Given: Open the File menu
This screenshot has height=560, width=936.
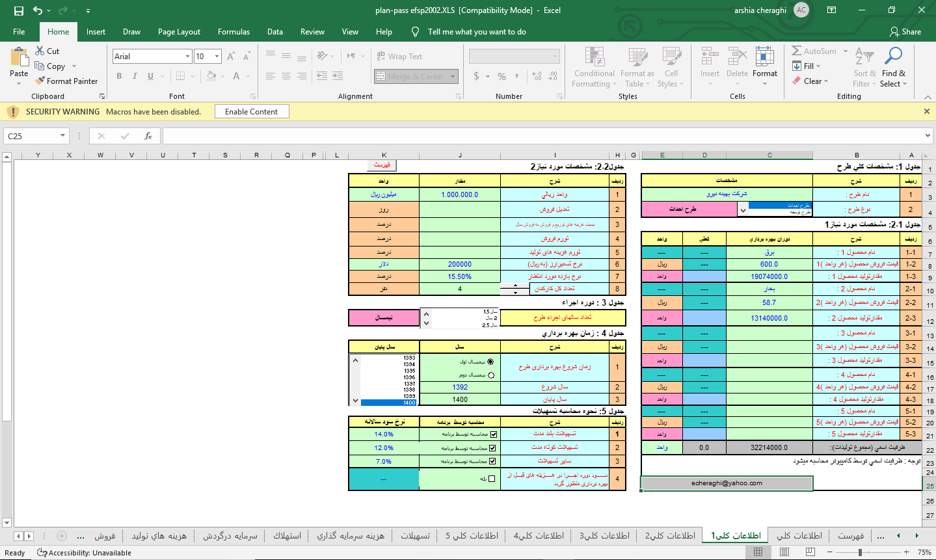Looking at the screenshot, I should (19, 32).
